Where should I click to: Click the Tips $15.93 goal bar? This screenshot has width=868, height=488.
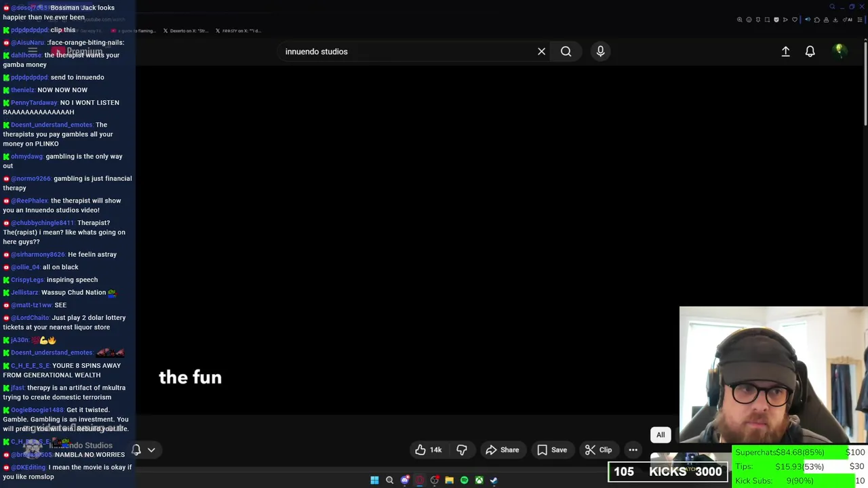point(800,466)
